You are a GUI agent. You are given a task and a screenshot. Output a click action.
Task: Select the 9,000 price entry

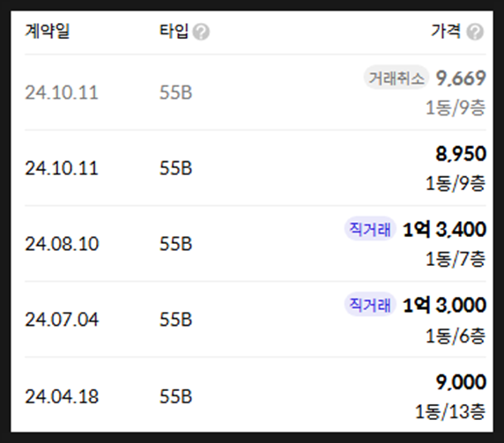(x=461, y=382)
